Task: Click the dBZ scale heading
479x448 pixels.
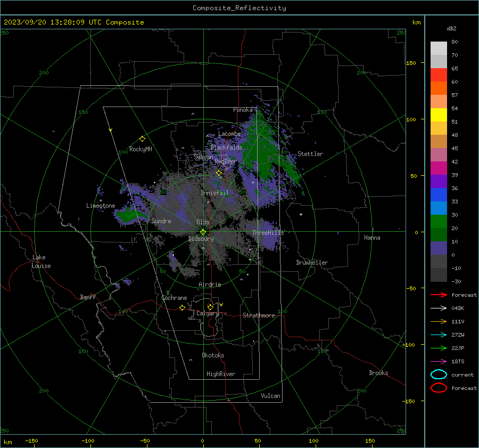Action: (451, 28)
